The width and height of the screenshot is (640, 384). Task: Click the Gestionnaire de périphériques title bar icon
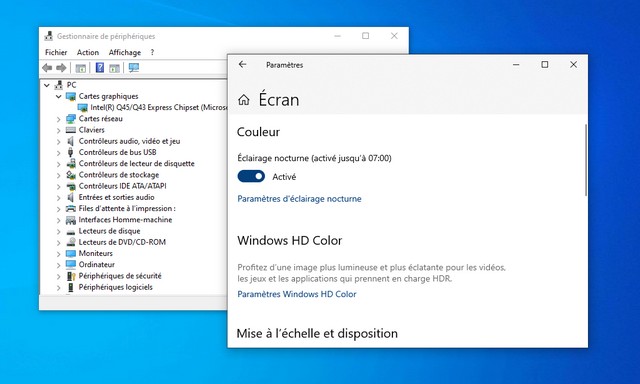49,36
